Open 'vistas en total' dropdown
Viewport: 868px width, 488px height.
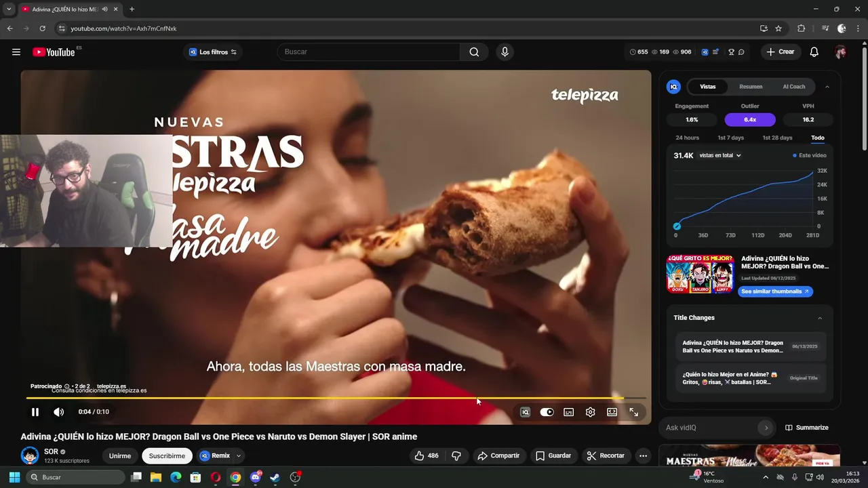720,155
